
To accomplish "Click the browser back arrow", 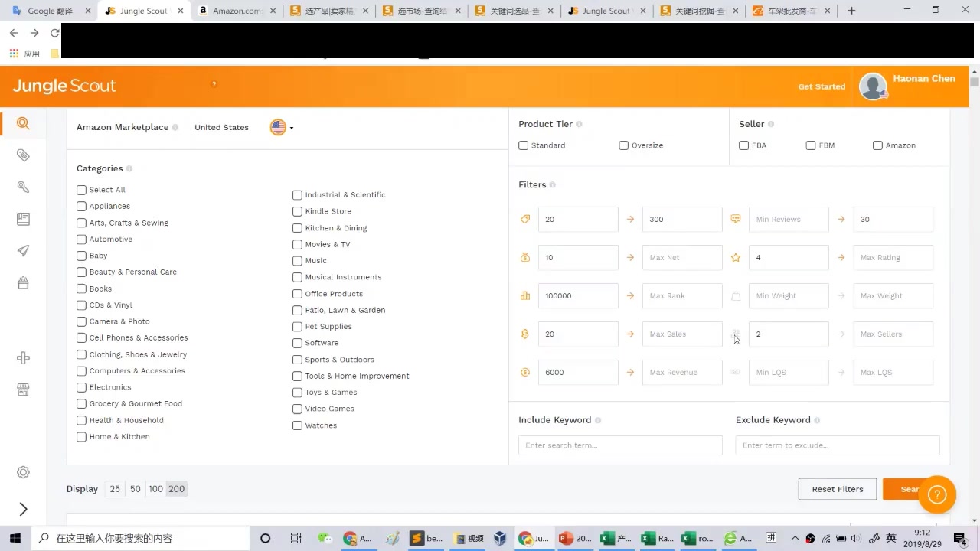I will tap(14, 33).
